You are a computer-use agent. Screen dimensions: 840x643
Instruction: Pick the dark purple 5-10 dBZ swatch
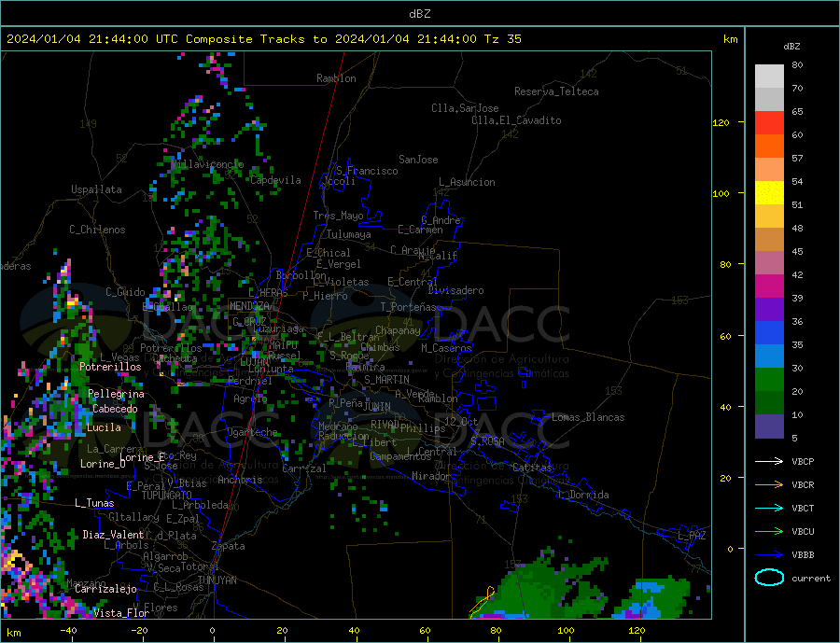pos(769,426)
